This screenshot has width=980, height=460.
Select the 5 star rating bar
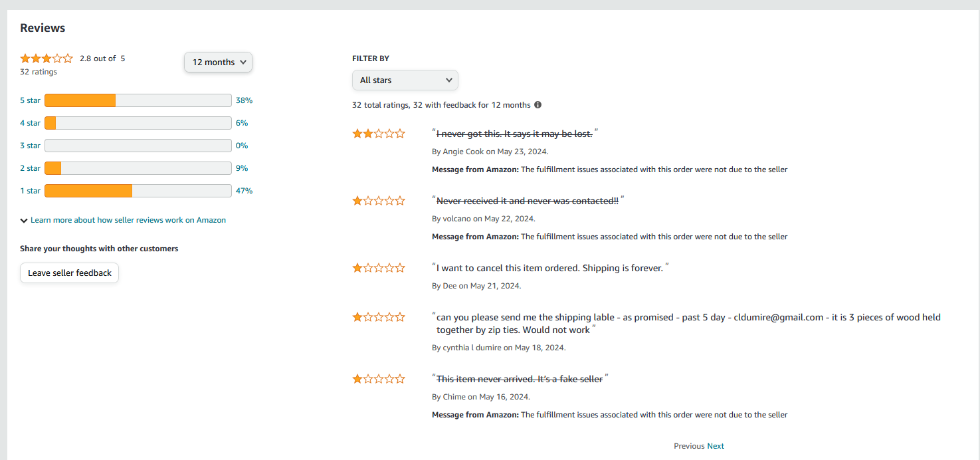138,100
